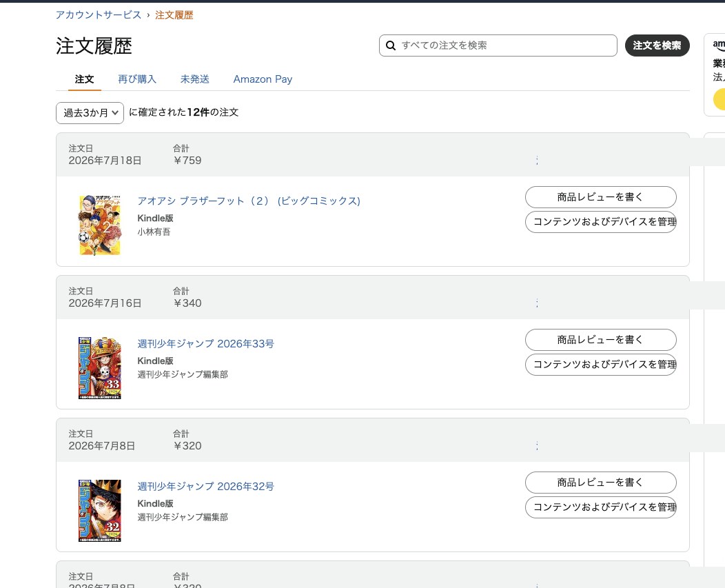725x588 pixels.
Task: Click the order search input field
Action: (498, 45)
